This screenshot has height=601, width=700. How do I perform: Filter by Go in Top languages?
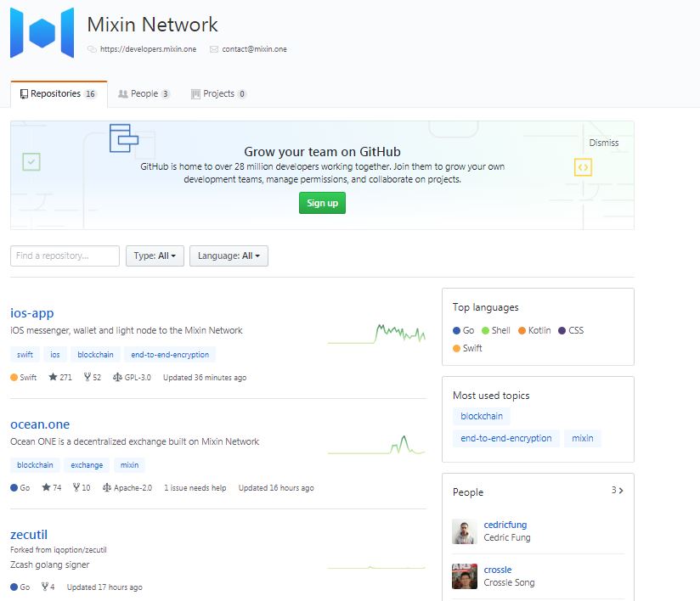pos(463,330)
